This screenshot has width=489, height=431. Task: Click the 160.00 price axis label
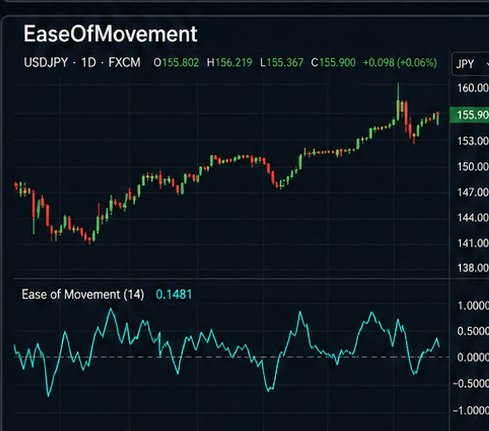click(473, 88)
